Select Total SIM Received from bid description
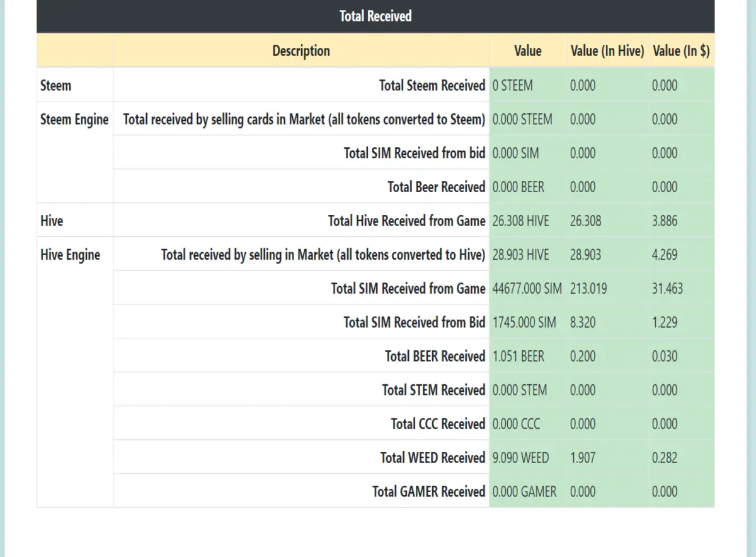The width and height of the screenshot is (756, 557). [415, 153]
